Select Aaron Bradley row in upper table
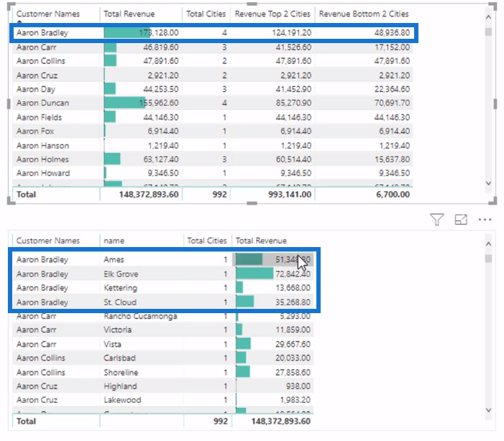504x441 pixels. pyautogui.click(x=213, y=33)
